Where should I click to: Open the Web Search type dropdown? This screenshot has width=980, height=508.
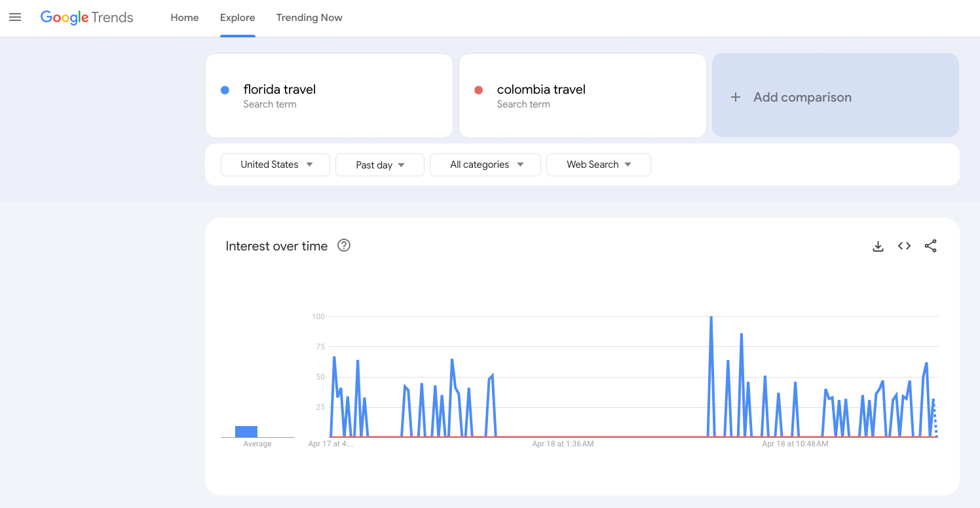599,165
